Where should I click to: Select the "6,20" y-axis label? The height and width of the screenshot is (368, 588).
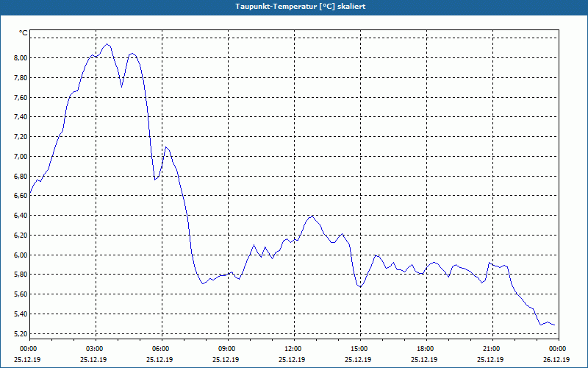click(x=21, y=235)
